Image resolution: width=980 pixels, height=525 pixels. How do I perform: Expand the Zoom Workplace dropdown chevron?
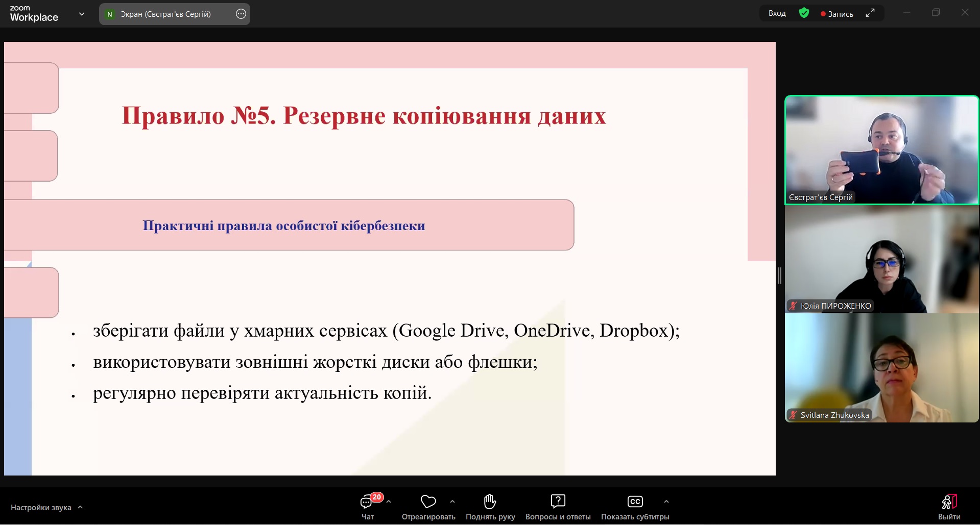pos(82,14)
